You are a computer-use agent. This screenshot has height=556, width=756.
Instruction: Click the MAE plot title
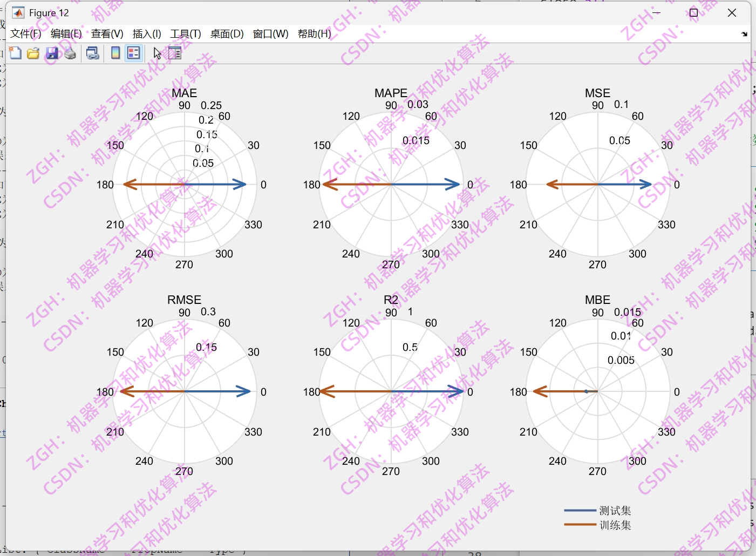pos(185,93)
